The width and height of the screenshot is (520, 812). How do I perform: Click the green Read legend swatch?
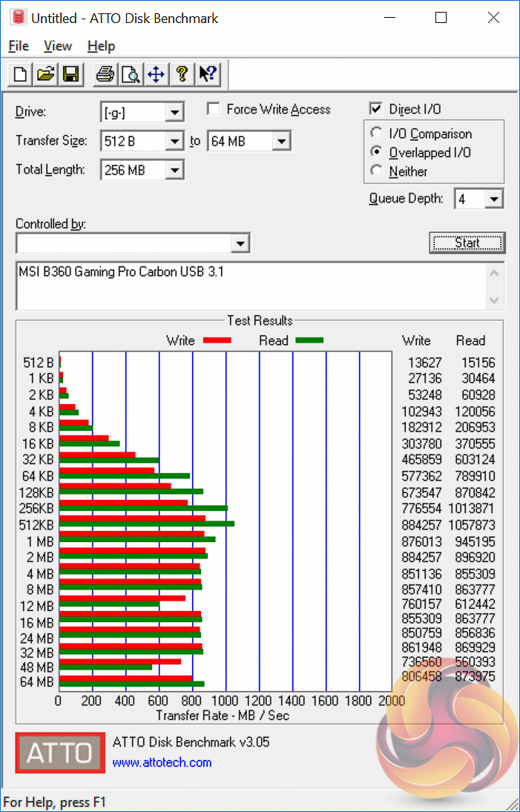coord(310,340)
